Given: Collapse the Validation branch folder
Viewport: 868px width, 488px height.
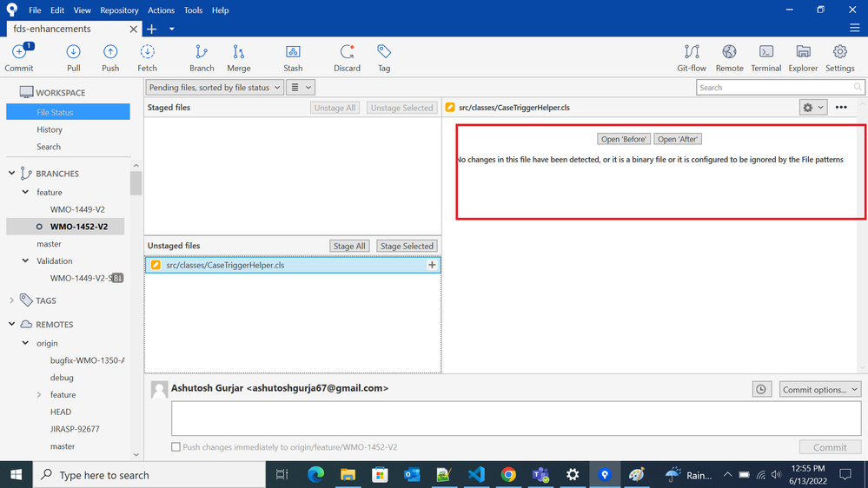Looking at the screenshot, I should 25,260.
